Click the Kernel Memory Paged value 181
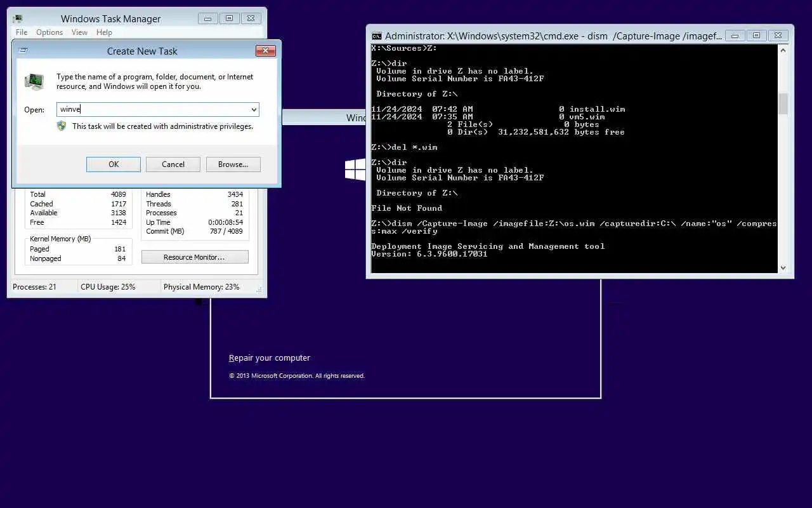The height and width of the screenshot is (508, 812). click(x=120, y=249)
